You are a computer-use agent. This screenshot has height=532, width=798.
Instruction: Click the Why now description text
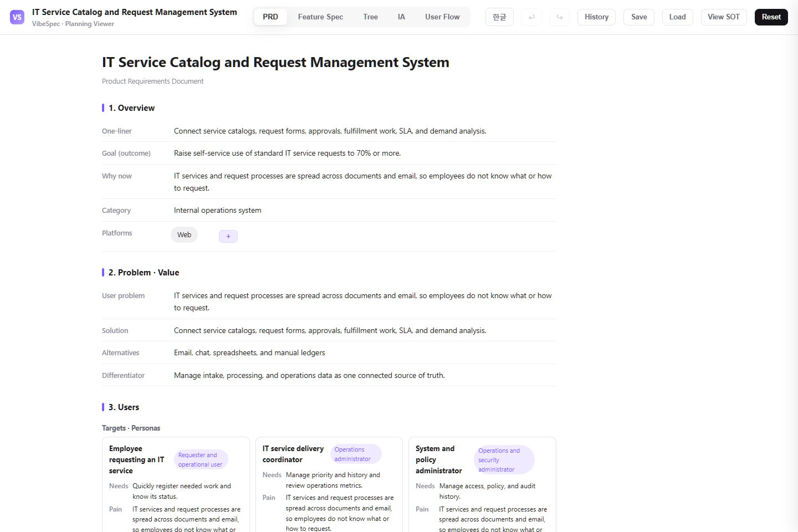click(363, 182)
